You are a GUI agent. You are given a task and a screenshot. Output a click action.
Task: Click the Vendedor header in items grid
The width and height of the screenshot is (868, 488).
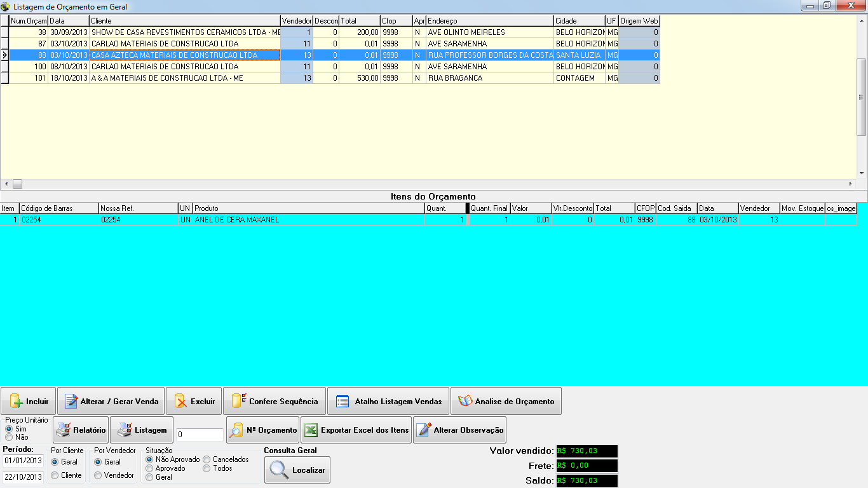point(759,208)
